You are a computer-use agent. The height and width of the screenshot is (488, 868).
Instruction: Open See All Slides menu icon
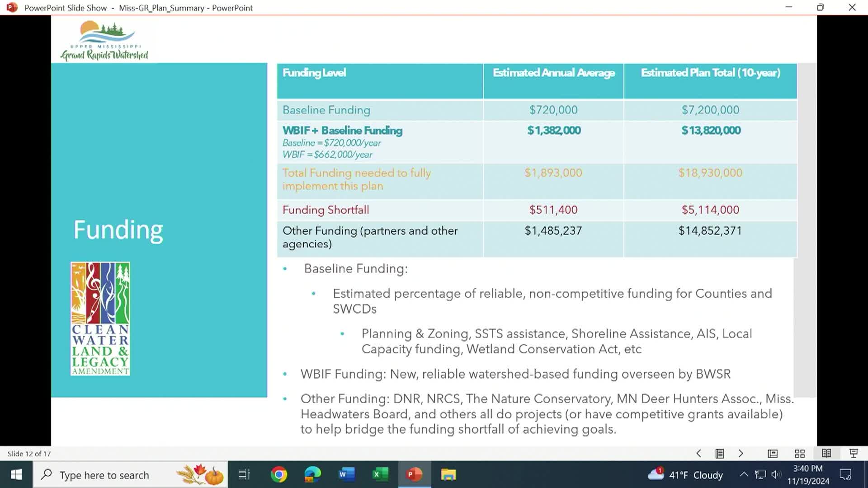click(720, 453)
